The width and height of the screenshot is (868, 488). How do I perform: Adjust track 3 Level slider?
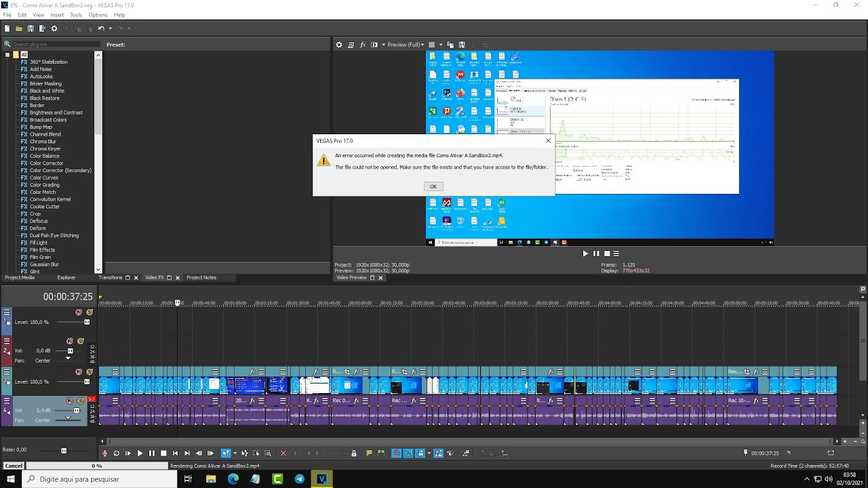[x=87, y=382]
